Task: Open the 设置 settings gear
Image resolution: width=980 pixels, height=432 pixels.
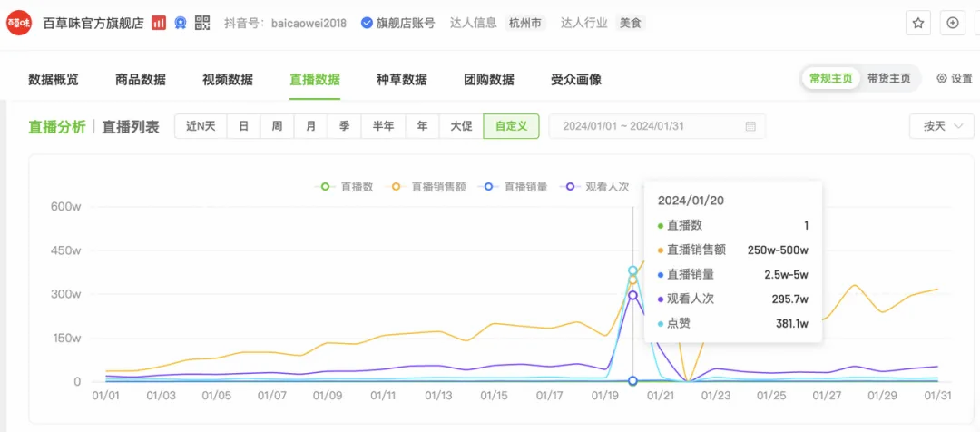Action: pos(955,79)
